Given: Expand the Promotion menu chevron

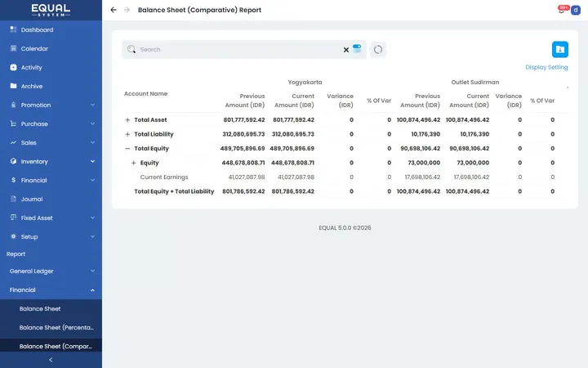Looking at the screenshot, I should click(x=92, y=105).
